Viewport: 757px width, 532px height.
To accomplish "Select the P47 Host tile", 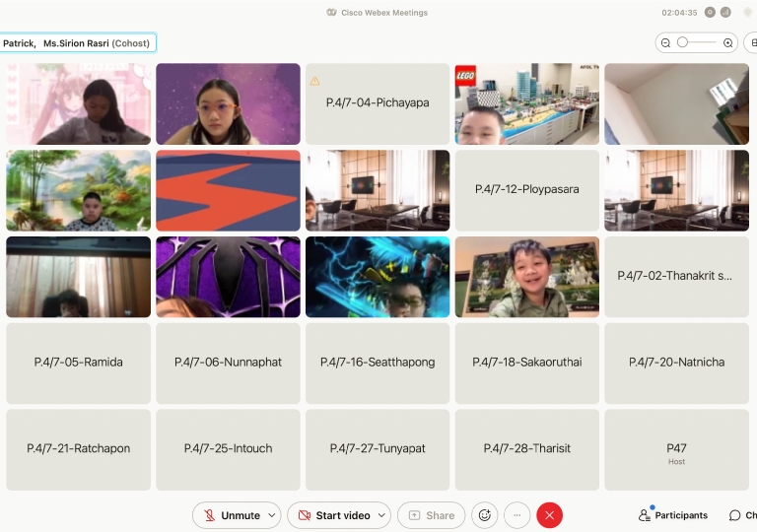I will click(x=676, y=449).
